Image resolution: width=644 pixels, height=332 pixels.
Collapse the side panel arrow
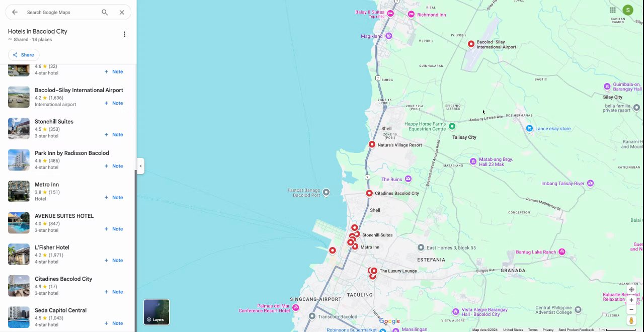140,166
